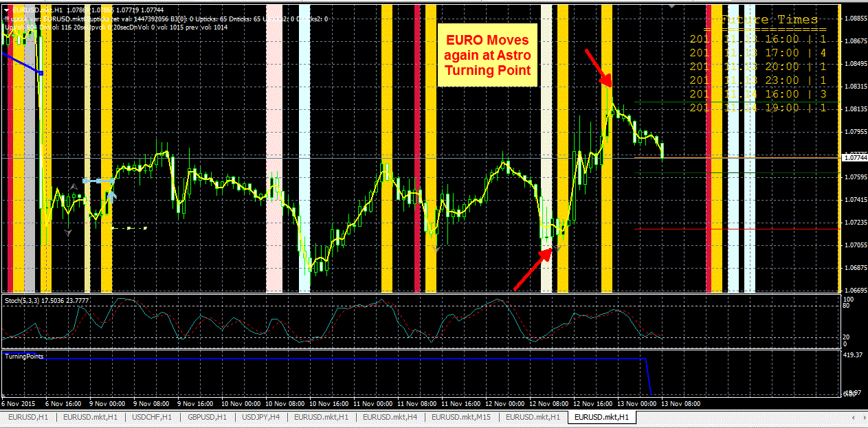Click the '10 Nov 16:00' time axis label

pyautogui.click(x=329, y=404)
